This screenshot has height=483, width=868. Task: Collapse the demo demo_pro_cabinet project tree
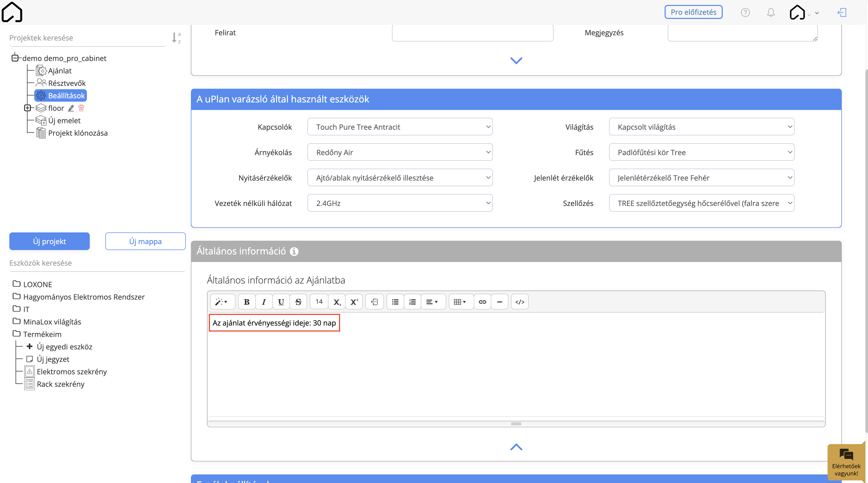point(15,58)
